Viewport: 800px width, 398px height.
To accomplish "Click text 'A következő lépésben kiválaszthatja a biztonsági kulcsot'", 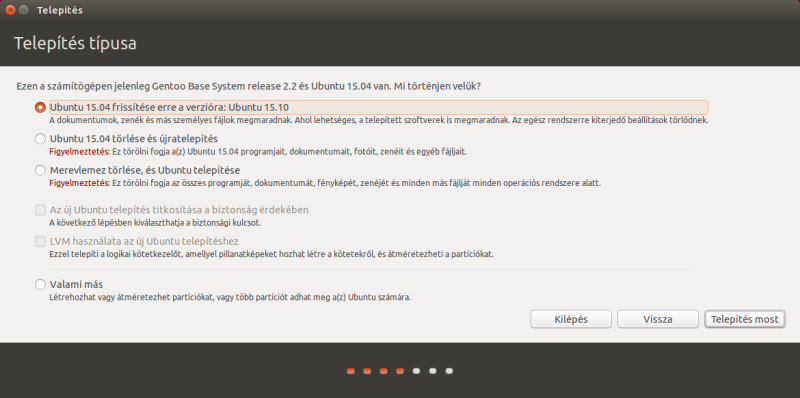I will coord(156,223).
